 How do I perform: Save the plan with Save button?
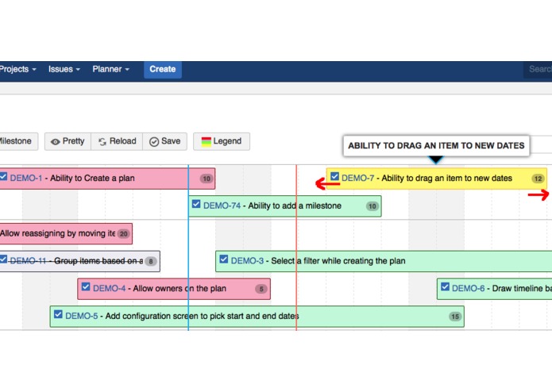(x=164, y=141)
